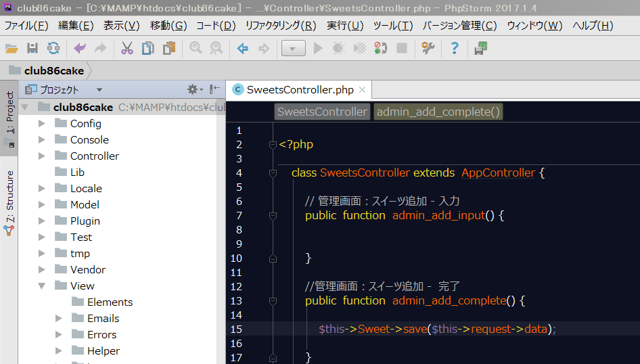Click the Copy icon in toolbar
Viewport: 640px width, 364px height.
pos(147,49)
